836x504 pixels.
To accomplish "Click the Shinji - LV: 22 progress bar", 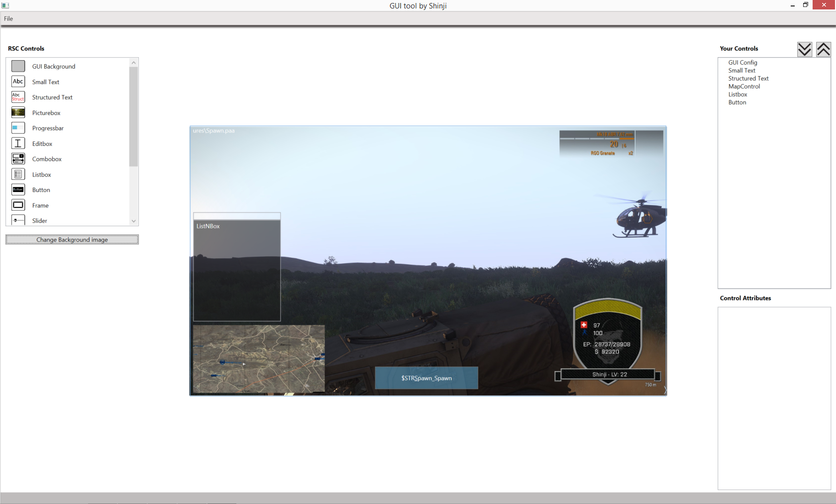I will coord(608,375).
